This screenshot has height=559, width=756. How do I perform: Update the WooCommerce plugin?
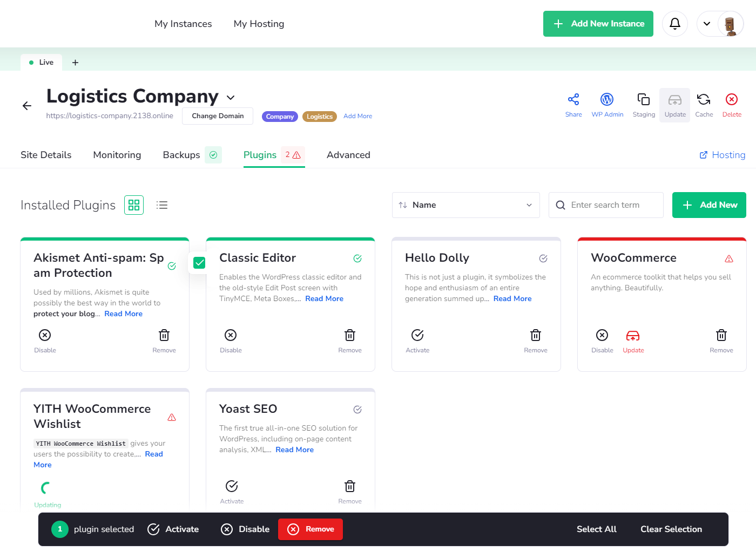pyautogui.click(x=633, y=341)
